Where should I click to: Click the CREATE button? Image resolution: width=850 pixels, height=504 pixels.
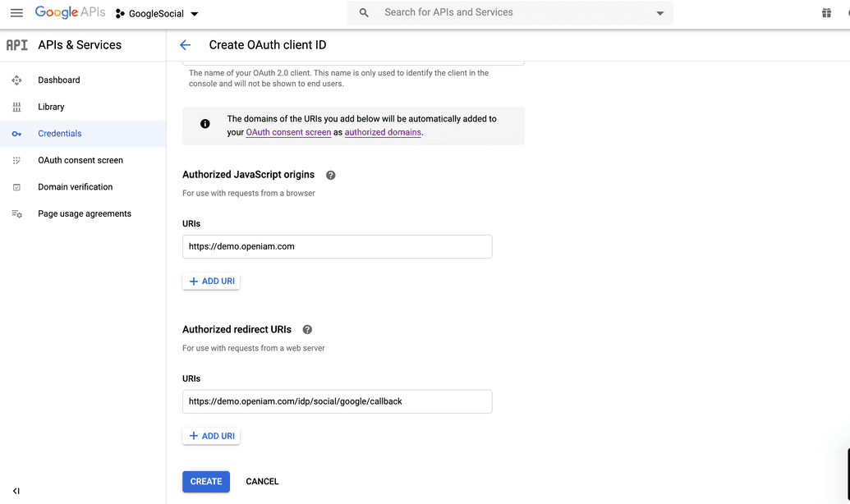205,482
